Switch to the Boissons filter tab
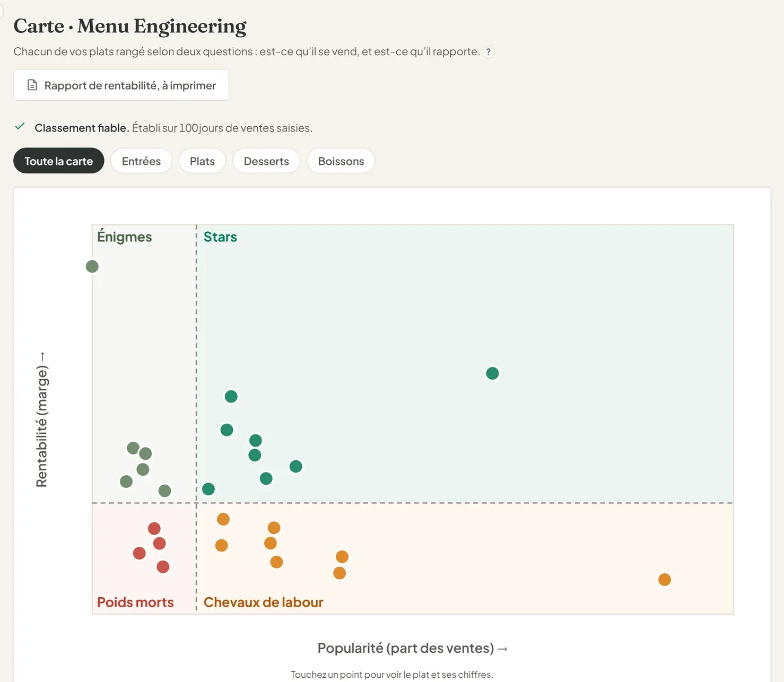Image resolution: width=784 pixels, height=682 pixels. tap(341, 161)
